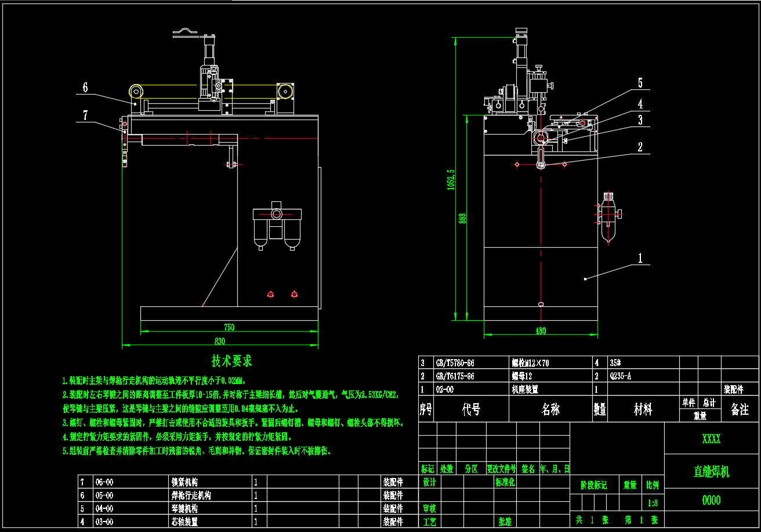Select part callout number 1 in side view
The image size is (761, 532).
click(640, 259)
